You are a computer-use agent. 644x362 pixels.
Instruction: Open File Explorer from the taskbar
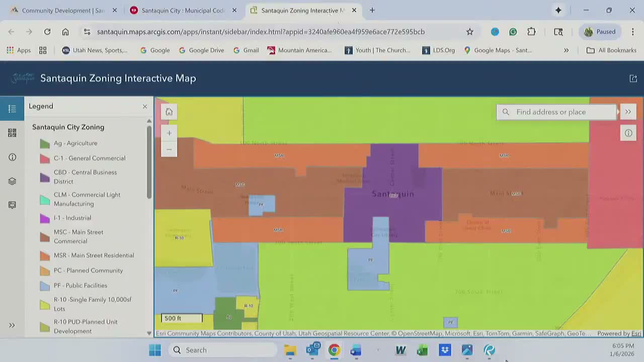tap(290, 350)
